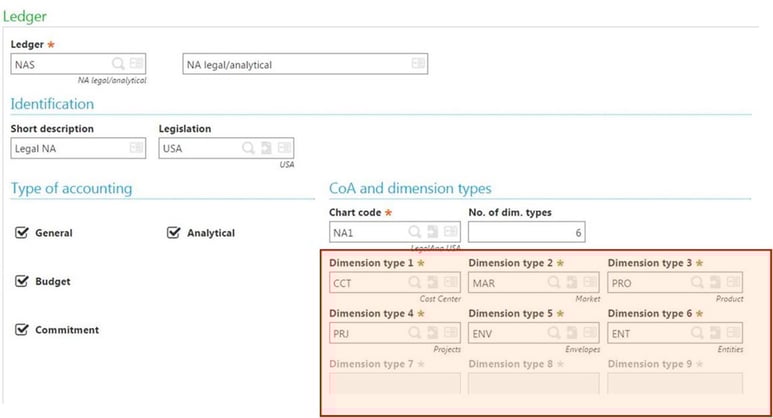Image resolution: width=773 pixels, height=418 pixels.
Task: Disable the Commitment checkbox
Action: 22,329
